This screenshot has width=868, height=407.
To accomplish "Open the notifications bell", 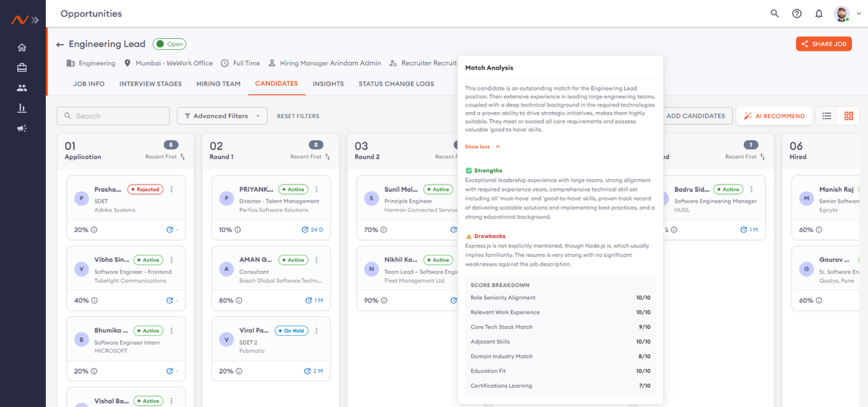I will [x=819, y=14].
